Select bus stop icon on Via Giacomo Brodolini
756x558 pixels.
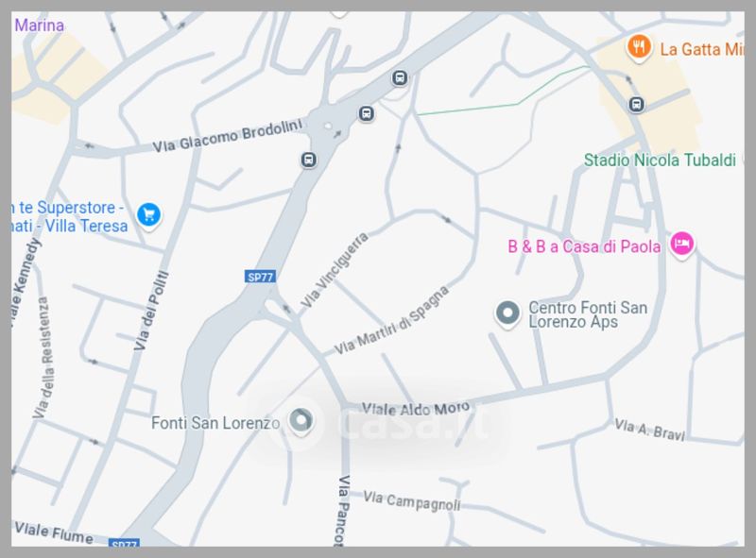(x=309, y=160)
